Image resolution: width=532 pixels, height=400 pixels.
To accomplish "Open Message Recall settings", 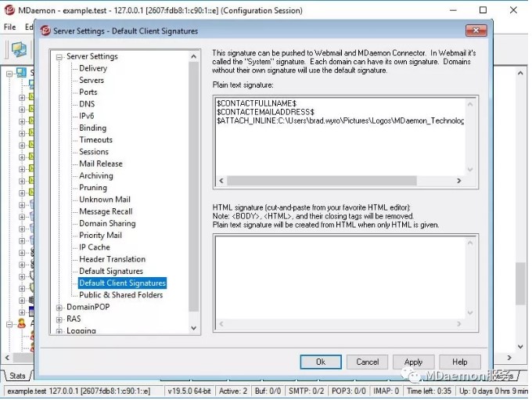I will 106,211.
